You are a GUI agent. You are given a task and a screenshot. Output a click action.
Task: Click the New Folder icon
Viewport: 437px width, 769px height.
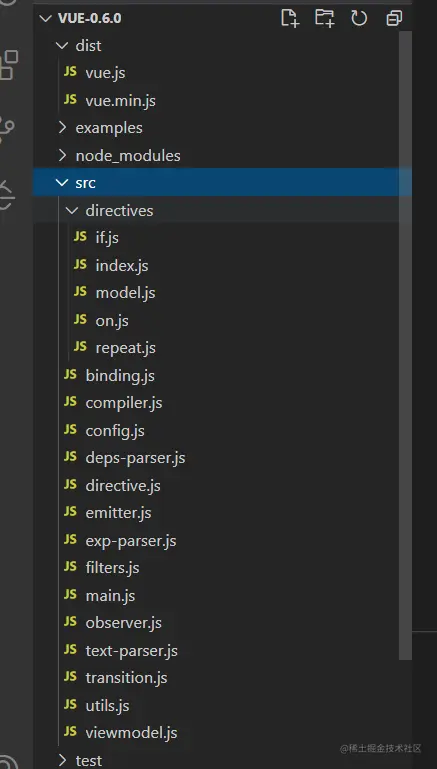(324, 18)
